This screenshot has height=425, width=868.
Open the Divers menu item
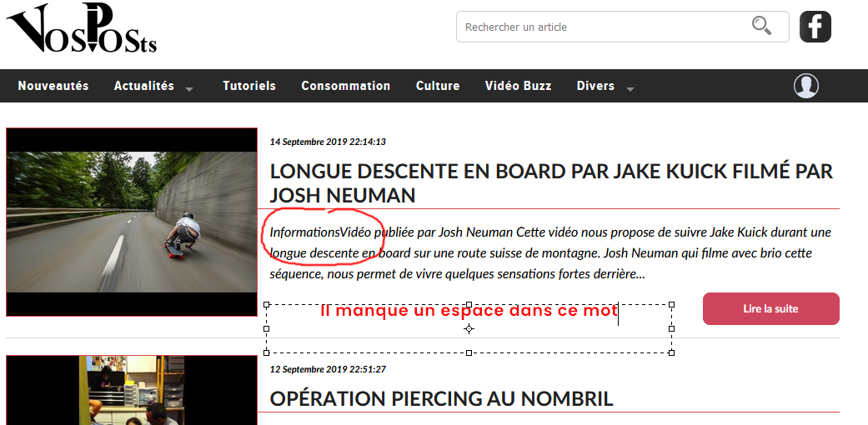coord(595,86)
